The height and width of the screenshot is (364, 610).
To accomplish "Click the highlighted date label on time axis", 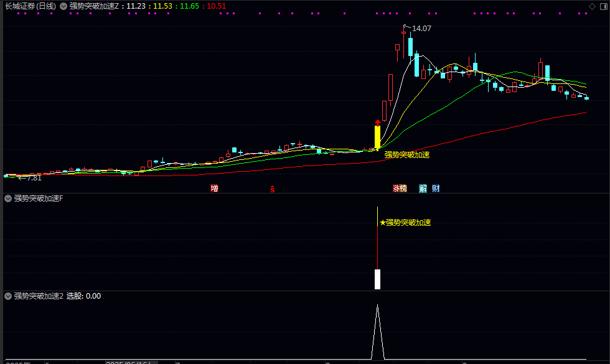I will point(131,362).
